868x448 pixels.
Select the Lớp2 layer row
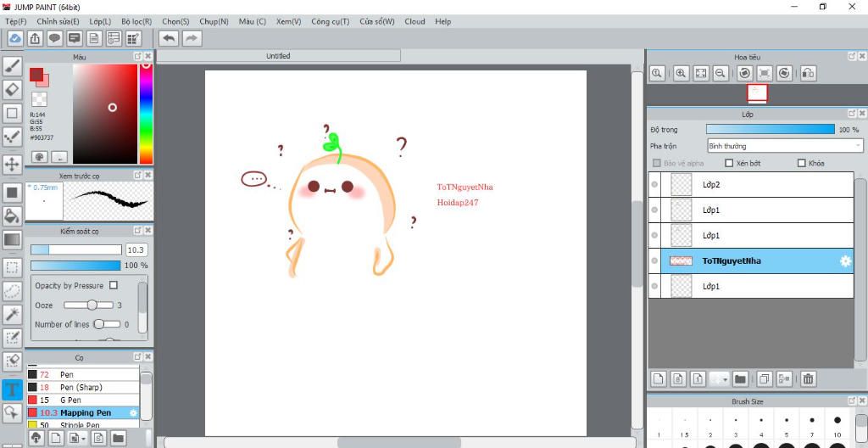[751, 185]
